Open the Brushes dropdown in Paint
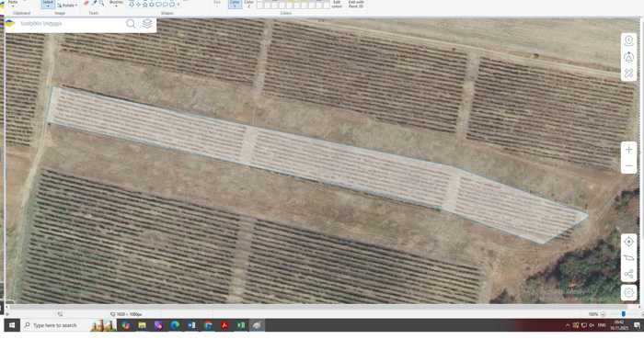 coord(116,4)
